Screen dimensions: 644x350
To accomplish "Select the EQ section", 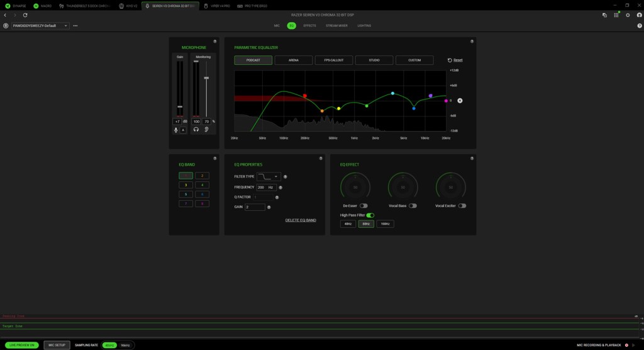I will click(292, 26).
